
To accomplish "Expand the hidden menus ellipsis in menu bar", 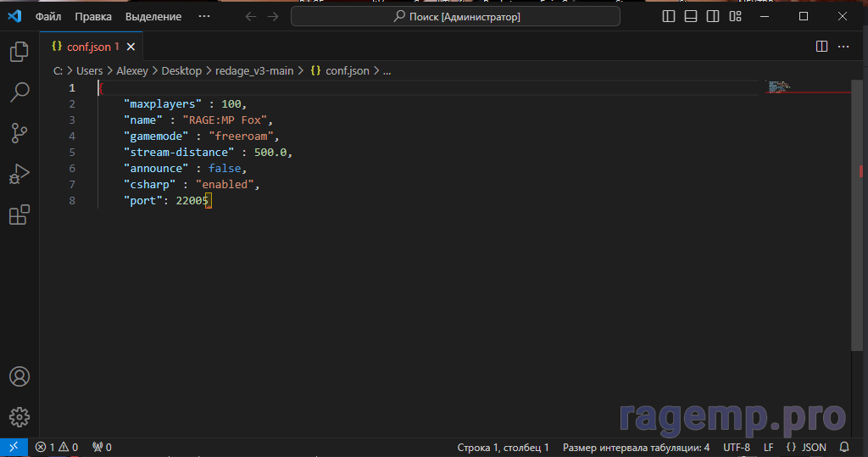I will (203, 16).
